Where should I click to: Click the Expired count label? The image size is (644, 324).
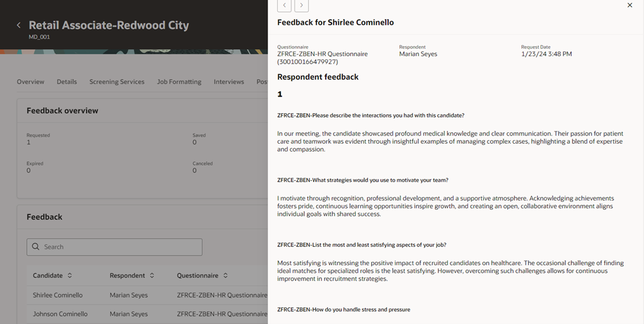pos(35,164)
